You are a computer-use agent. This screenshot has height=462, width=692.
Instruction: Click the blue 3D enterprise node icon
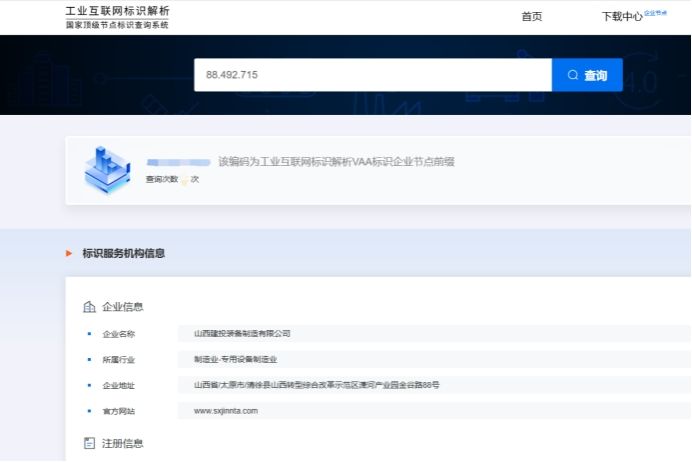104,169
